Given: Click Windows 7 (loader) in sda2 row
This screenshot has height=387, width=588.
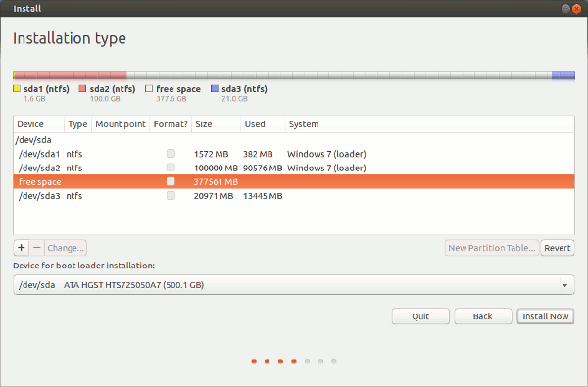Looking at the screenshot, I should [x=326, y=168].
